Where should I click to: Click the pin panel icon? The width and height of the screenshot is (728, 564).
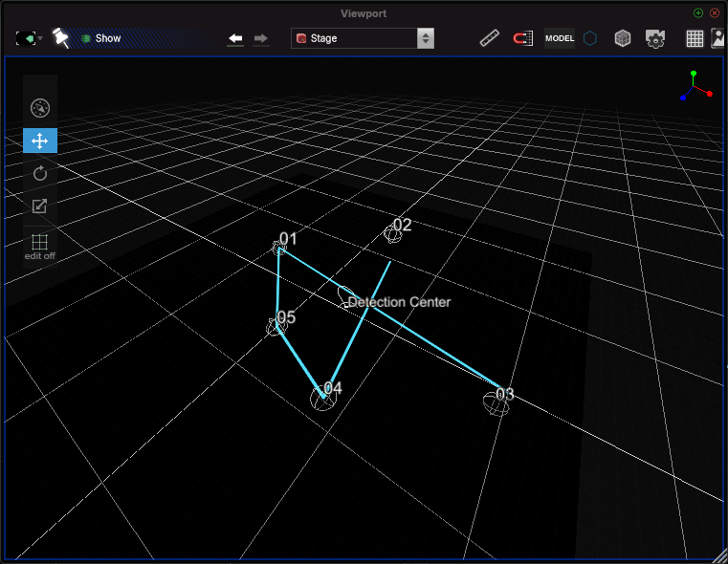coord(60,38)
